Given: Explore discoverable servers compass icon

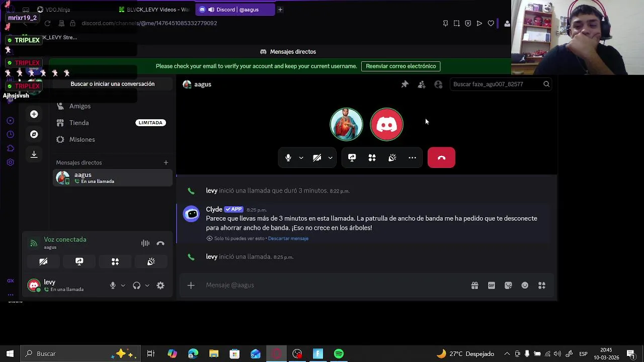Looking at the screenshot, I should point(34,134).
